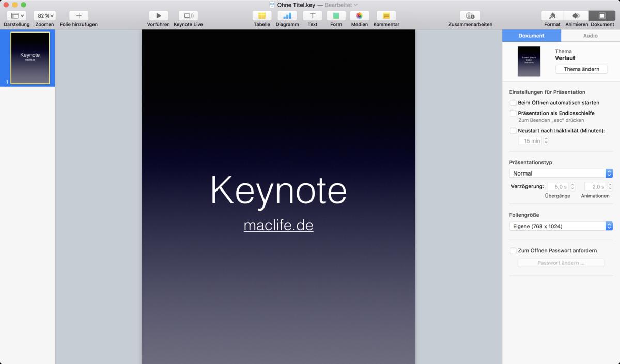The width and height of the screenshot is (620, 364).
Task: Click the 15 min inactivity field
Action: tap(530, 140)
